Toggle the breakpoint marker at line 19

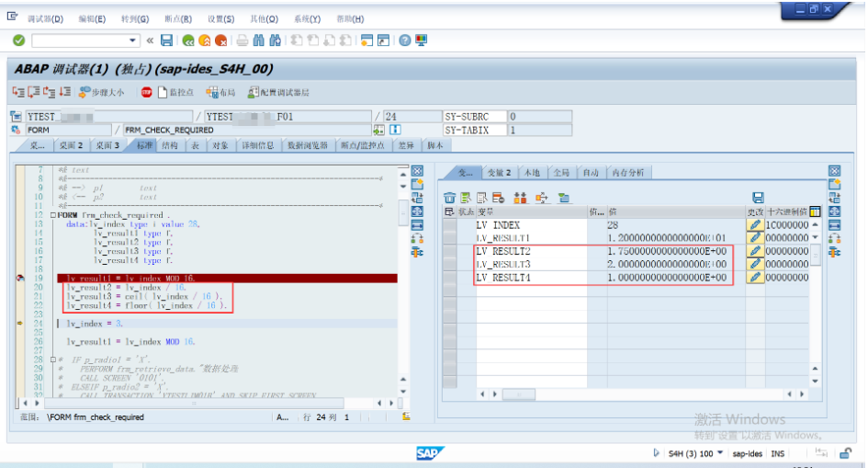click(x=20, y=278)
